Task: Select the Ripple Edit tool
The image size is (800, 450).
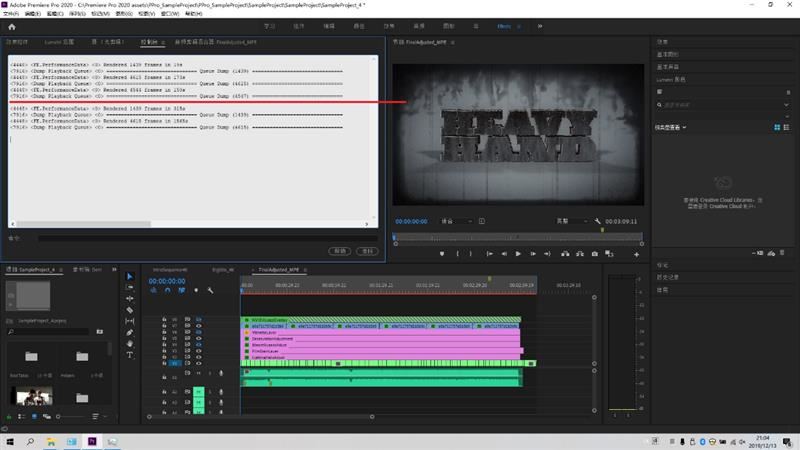Action: pos(130,299)
